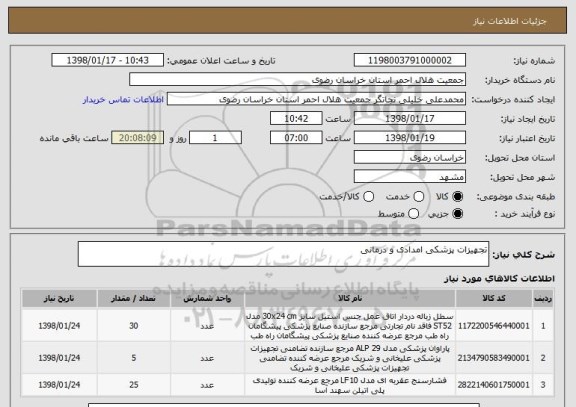Click the شرح کلی نیاز text area
Viewport: 576px width, 407px height.
[283, 254]
